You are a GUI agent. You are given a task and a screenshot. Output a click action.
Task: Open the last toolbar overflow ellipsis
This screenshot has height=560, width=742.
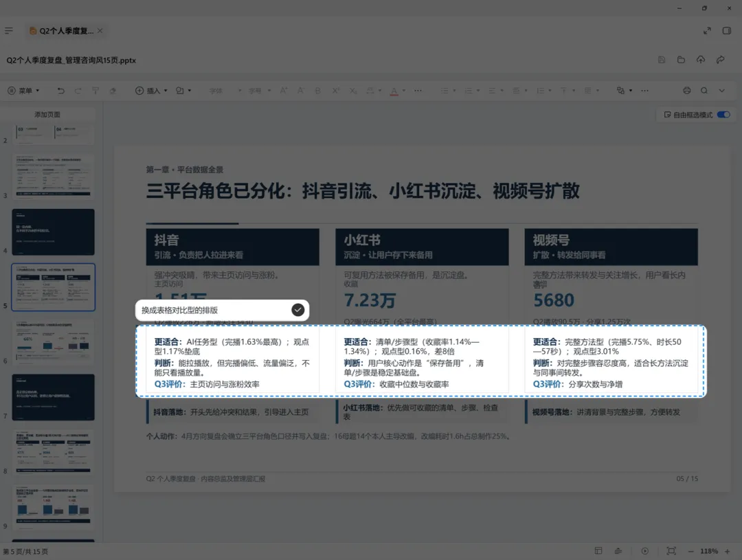click(x=644, y=91)
